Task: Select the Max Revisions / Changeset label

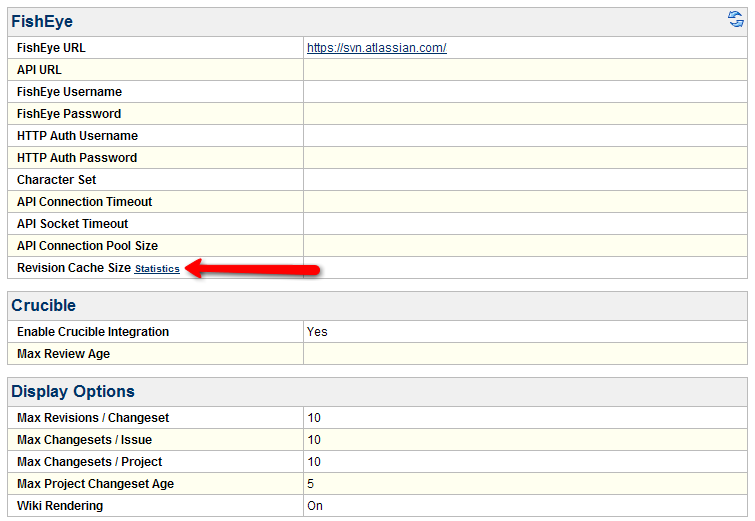Action: click(x=93, y=418)
